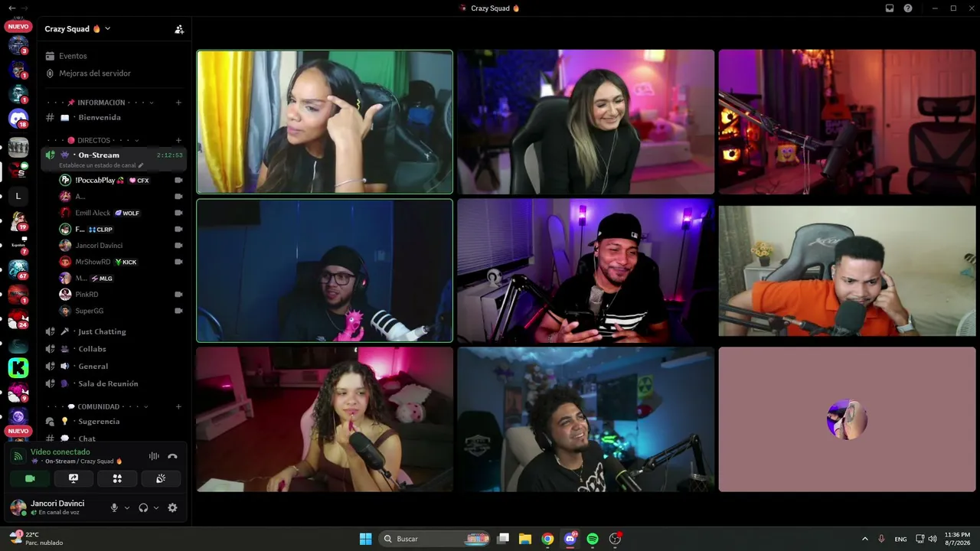Click edit pencil next to channel status

tap(140, 165)
